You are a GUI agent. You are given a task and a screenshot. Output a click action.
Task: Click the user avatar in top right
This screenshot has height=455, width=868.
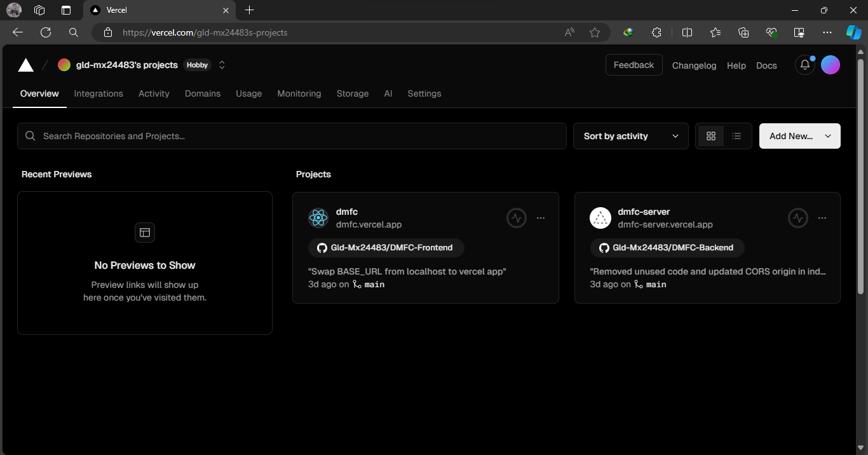(x=831, y=64)
